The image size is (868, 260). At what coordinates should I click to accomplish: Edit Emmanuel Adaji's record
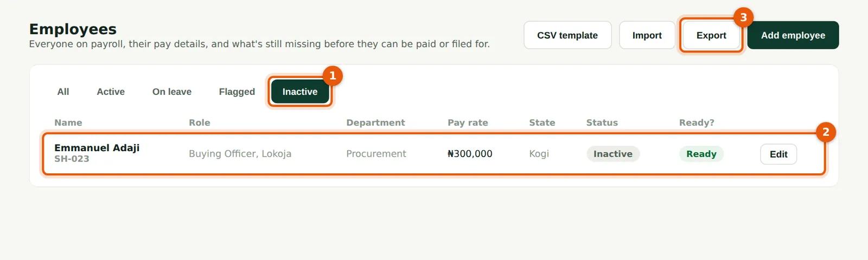point(778,154)
